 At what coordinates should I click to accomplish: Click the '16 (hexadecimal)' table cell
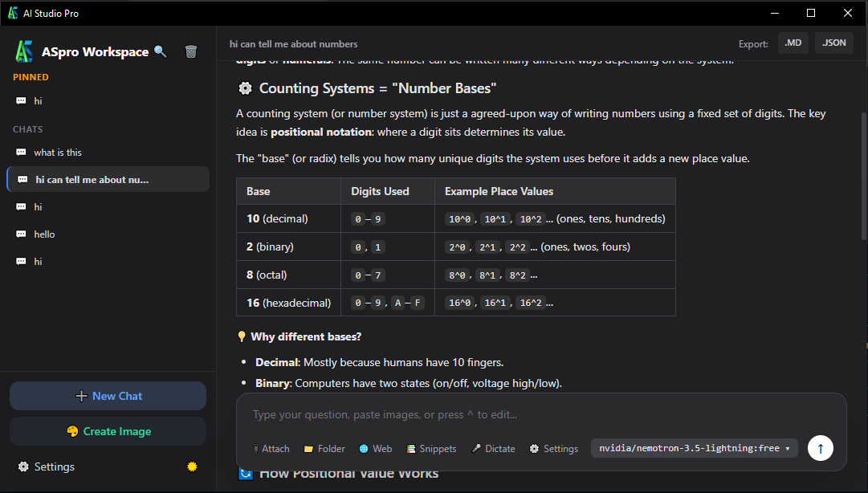[288, 303]
